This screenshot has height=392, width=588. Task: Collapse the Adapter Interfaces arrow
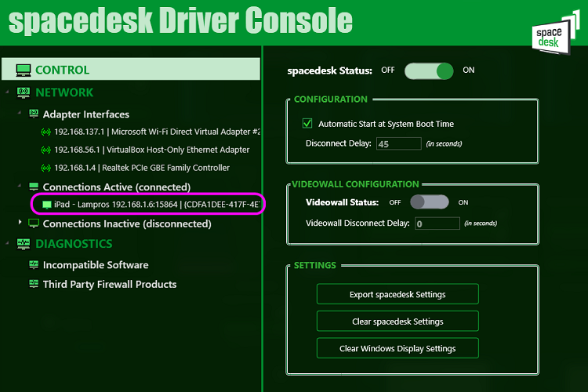pyautogui.click(x=20, y=112)
